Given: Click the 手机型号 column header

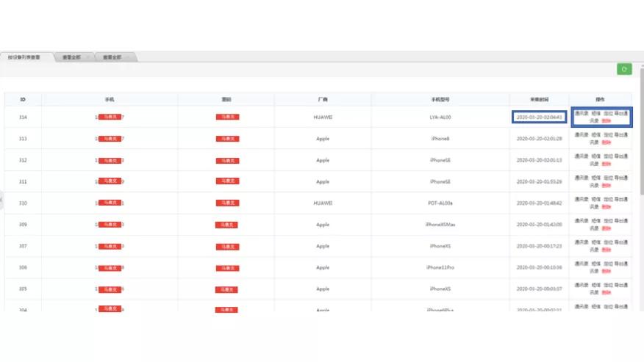Looking at the screenshot, I should point(440,99).
